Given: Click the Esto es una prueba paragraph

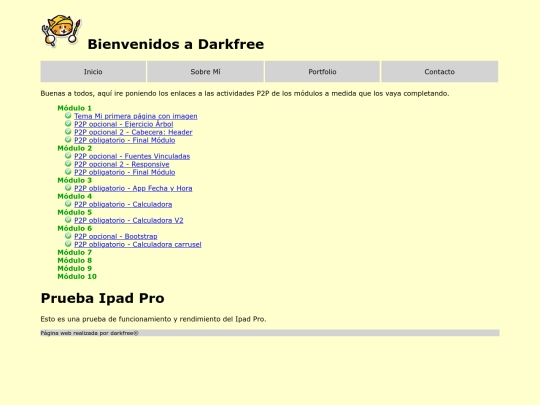Looking at the screenshot, I should click(153, 319).
